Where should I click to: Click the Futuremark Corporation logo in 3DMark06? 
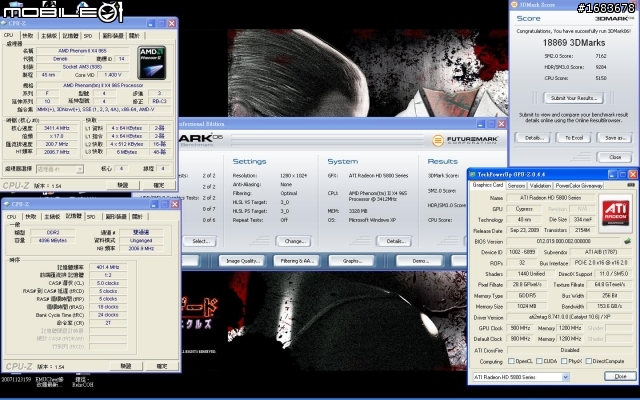pos(465,140)
